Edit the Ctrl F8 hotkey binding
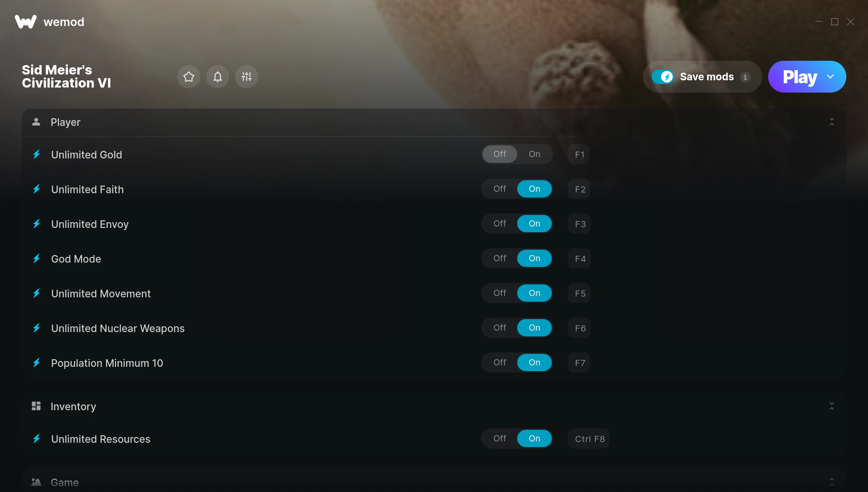 coord(589,439)
